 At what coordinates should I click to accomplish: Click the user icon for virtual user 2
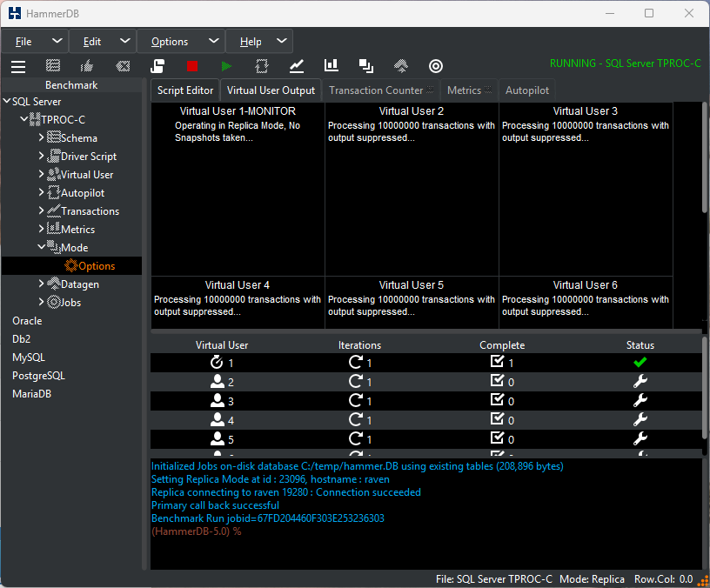point(218,382)
